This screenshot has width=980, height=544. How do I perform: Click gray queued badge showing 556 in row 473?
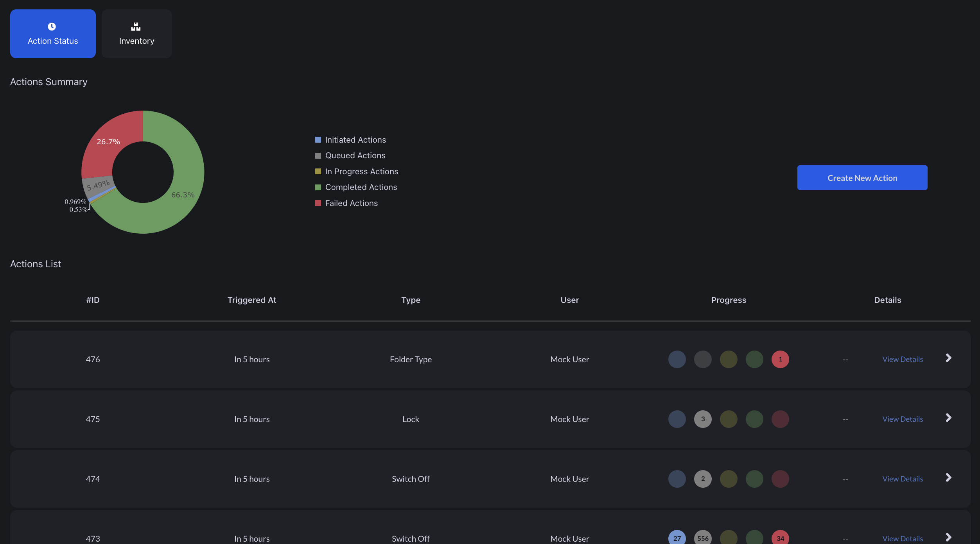click(x=702, y=538)
